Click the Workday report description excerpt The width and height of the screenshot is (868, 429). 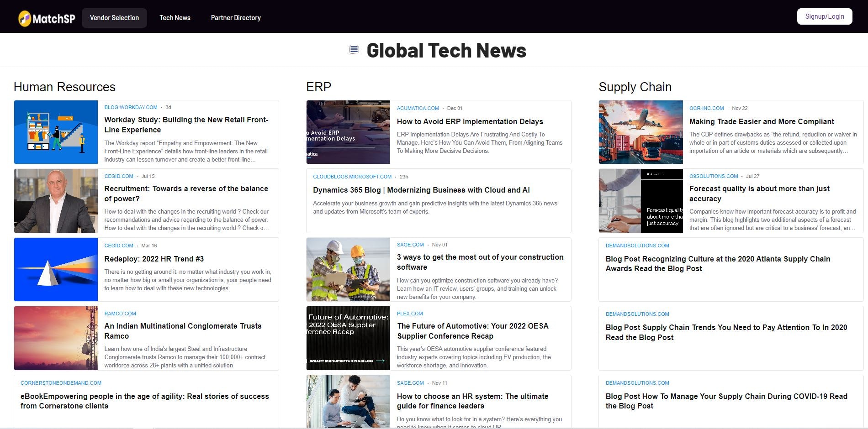coord(186,151)
